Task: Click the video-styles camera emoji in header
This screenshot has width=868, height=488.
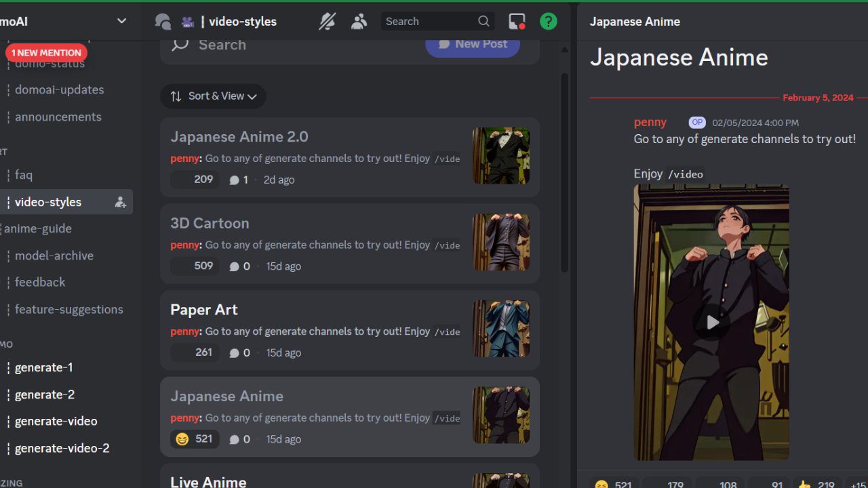Action: coord(188,22)
